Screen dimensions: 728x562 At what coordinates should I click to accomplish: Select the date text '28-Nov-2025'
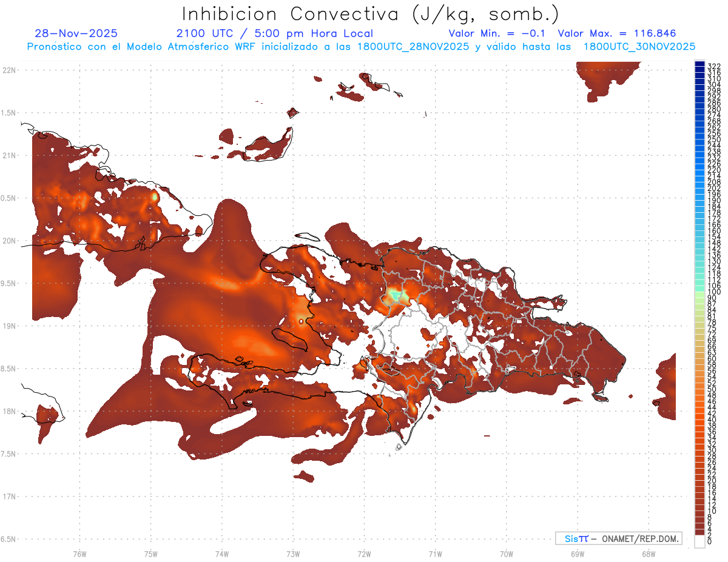[76, 33]
